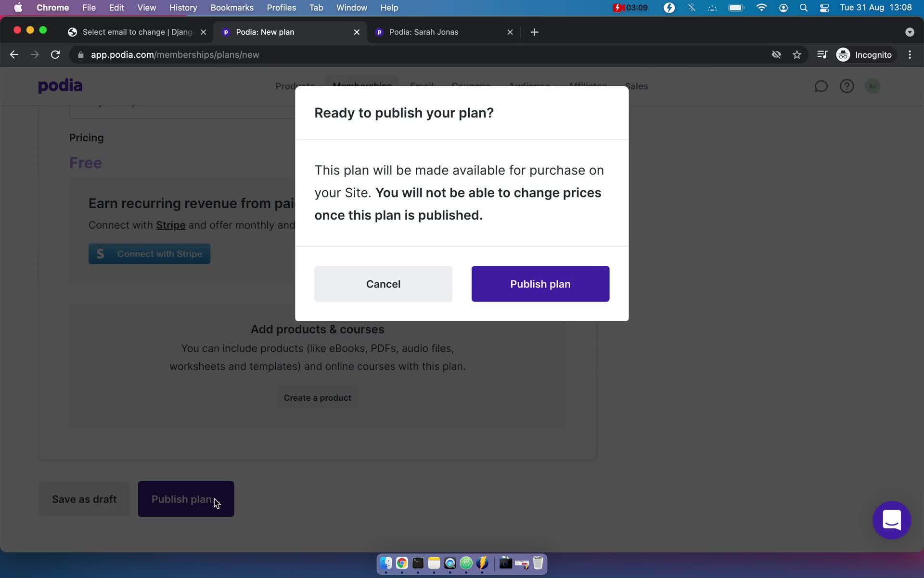Click the Save as draft button
Screen dimensions: 924x578
click(x=84, y=499)
